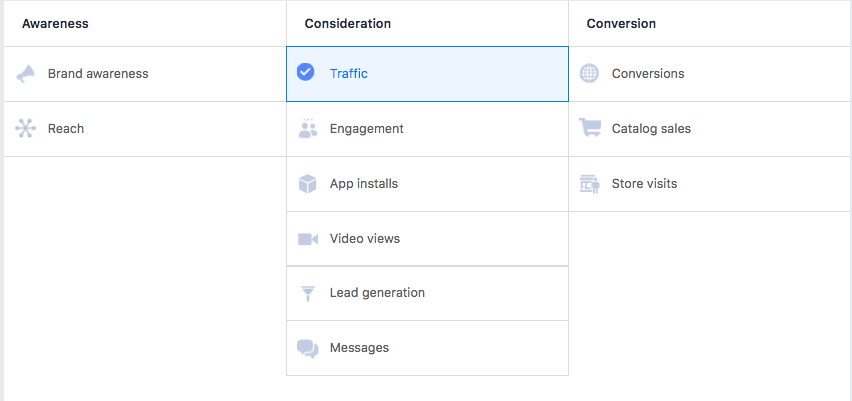The height and width of the screenshot is (401, 852).
Task: Click the Awareness column header
Action: click(55, 23)
